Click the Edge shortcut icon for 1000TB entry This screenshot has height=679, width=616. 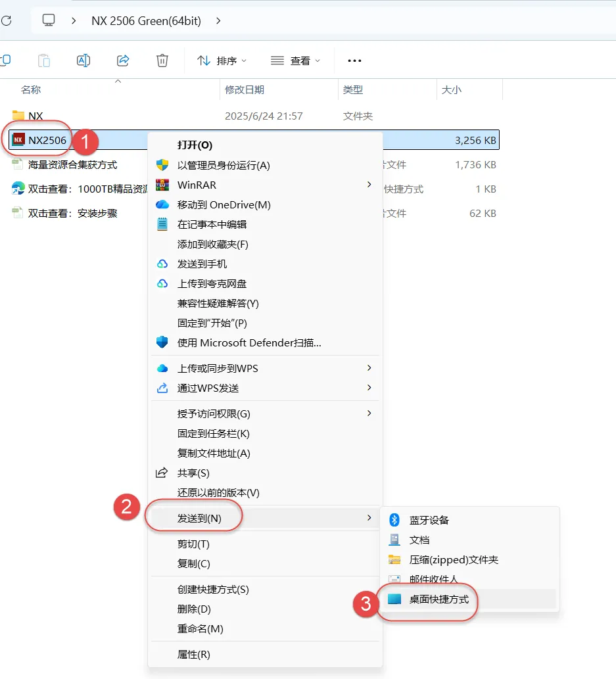pos(18,189)
